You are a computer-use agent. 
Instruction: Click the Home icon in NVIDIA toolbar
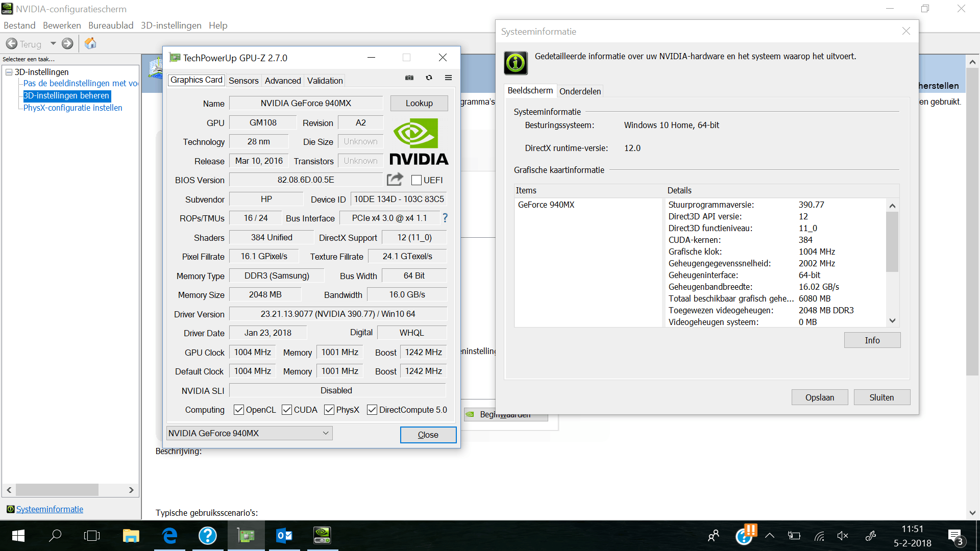point(90,43)
